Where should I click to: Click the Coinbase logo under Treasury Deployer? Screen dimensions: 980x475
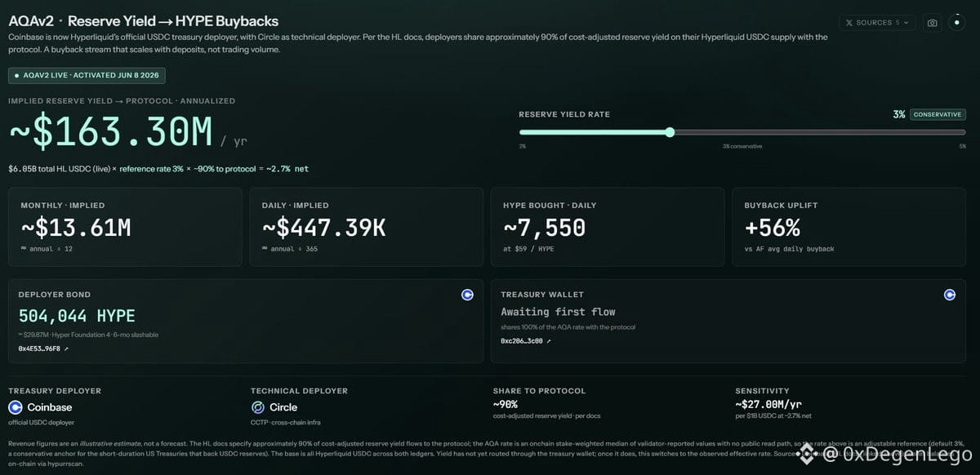[x=16, y=407]
